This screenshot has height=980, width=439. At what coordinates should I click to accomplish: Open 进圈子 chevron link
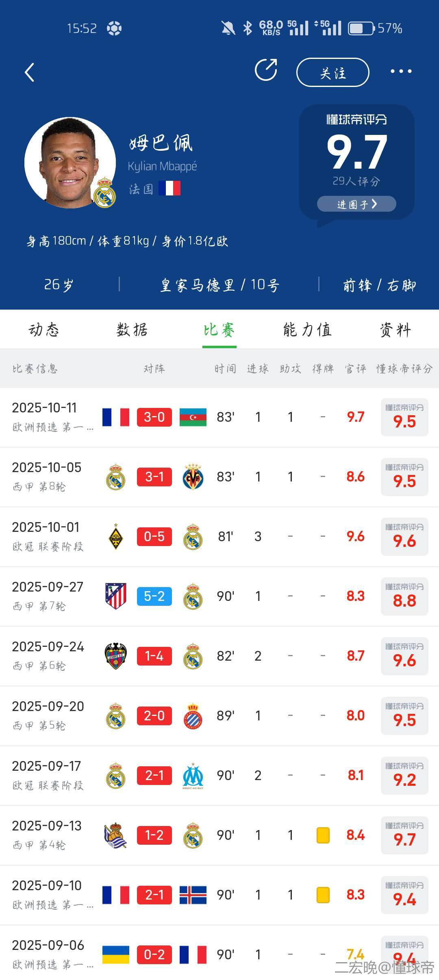pos(356,204)
